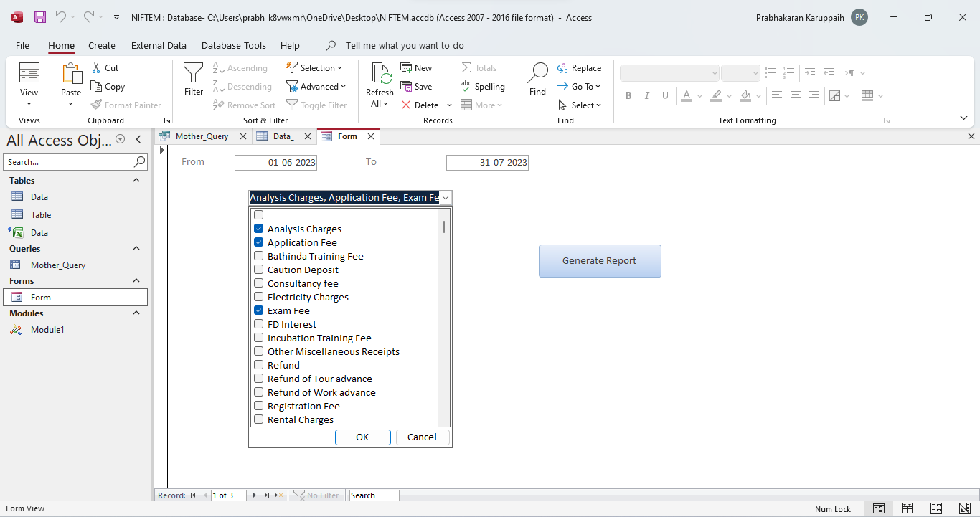
Task: Uncheck the Exam Fee checkbox
Action: point(258,310)
